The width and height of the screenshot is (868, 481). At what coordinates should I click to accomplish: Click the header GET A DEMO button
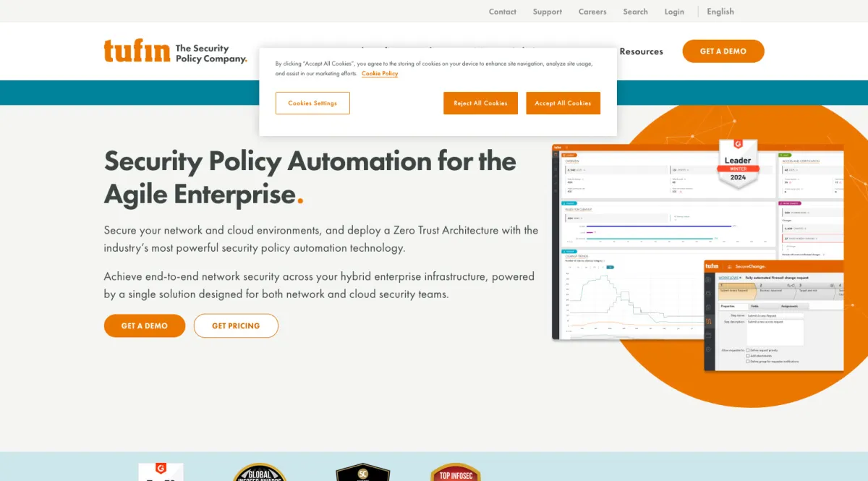[723, 51]
